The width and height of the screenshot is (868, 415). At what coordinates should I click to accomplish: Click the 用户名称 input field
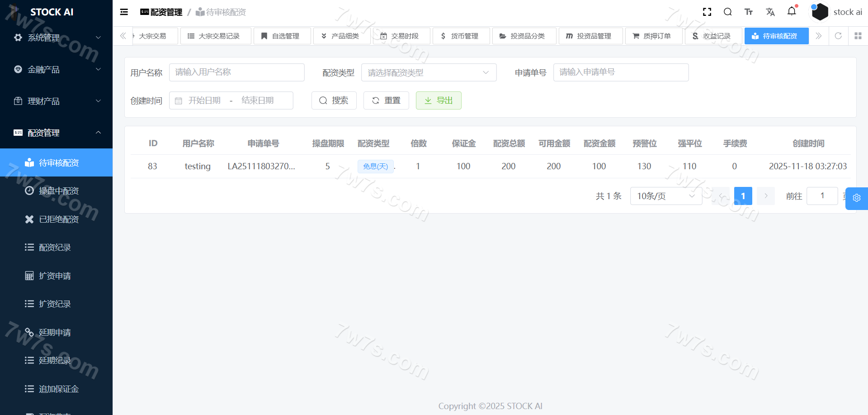coord(236,72)
